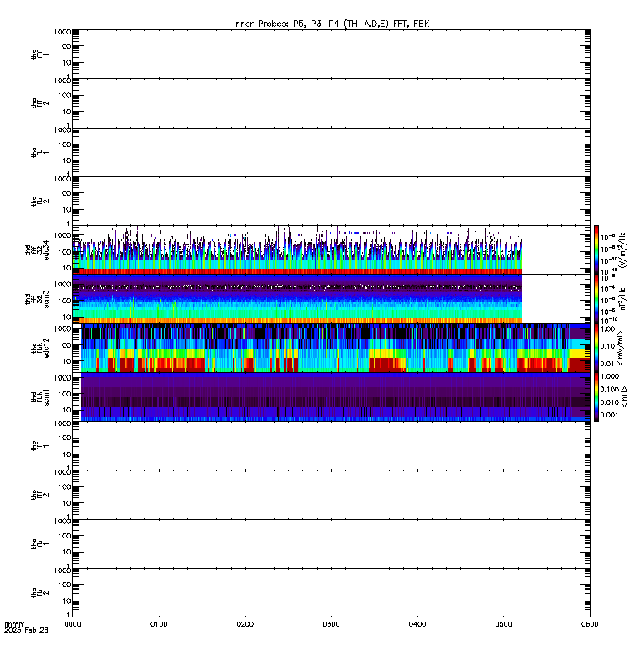Click the "1.00" value on the <|mV/m|> color bar
This screenshot has width=630, height=672.
[x=607, y=329]
